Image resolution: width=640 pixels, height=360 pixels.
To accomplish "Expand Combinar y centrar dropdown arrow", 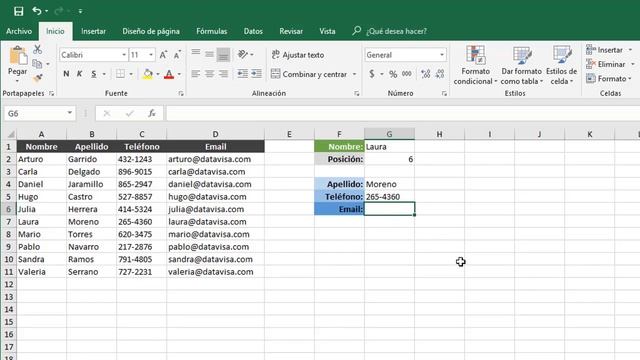I will (354, 74).
